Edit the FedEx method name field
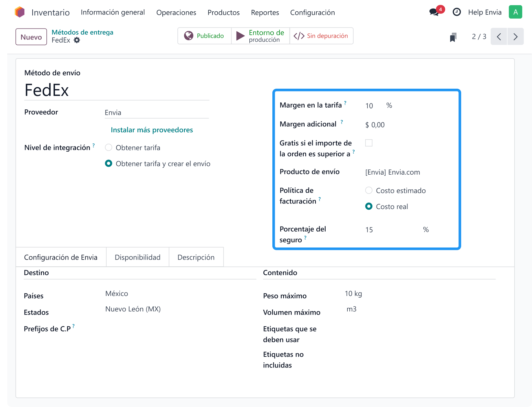Image resolution: width=532 pixels, height=407 pixels. (117, 90)
